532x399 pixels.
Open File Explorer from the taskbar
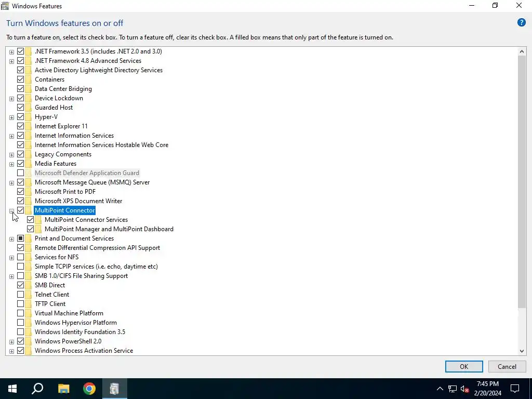coord(63,389)
